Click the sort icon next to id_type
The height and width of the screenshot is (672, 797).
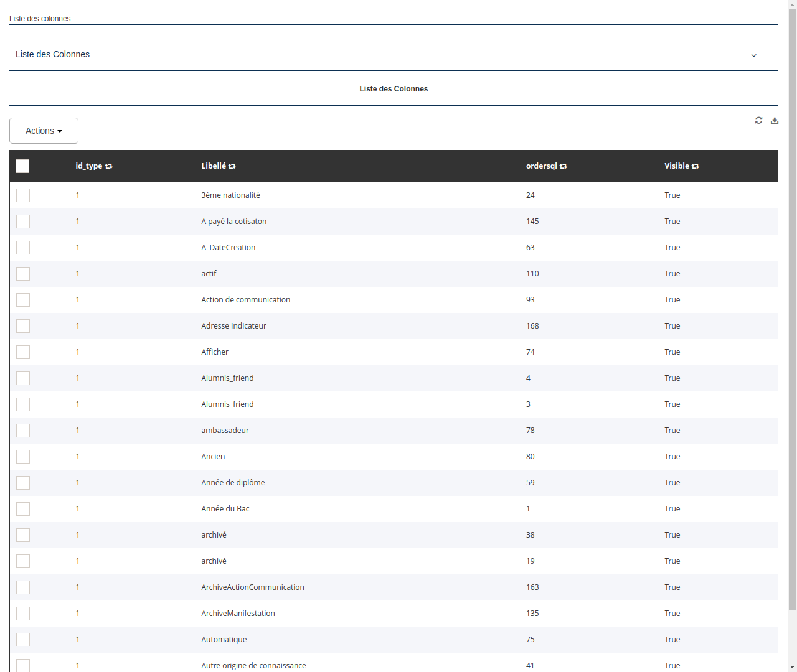click(109, 166)
